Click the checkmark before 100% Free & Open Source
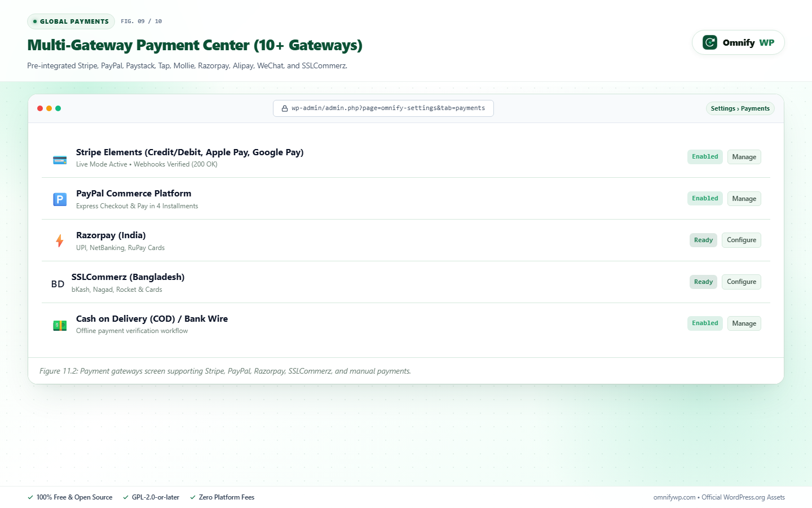Image resolution: width=812 pixels, height=508 pixels. click(30, 497)
